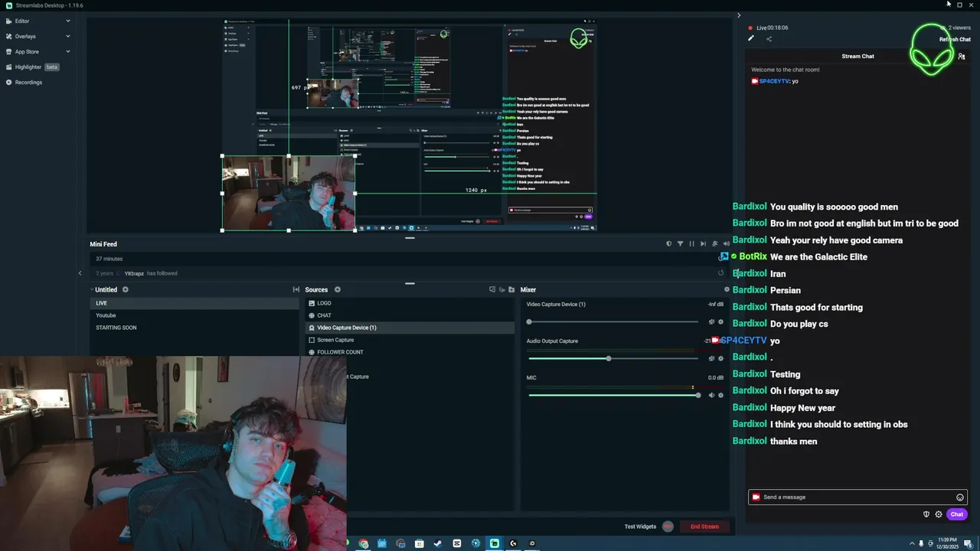
Task: Open settings gear for MIC
Action: click(720, 395)
